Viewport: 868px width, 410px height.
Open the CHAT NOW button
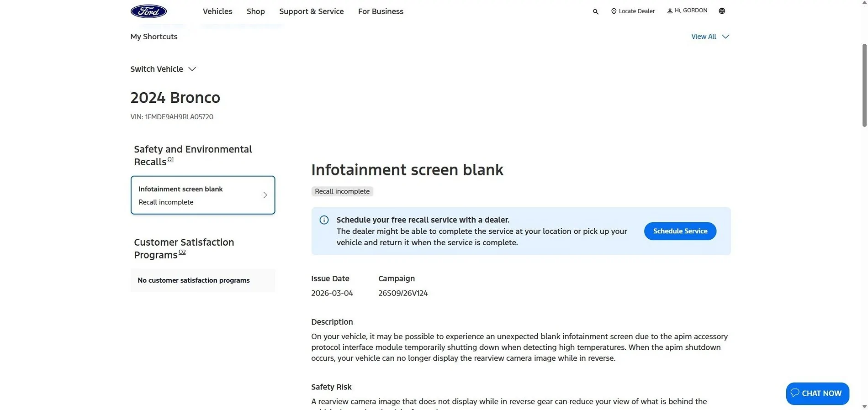coord(817,393)
